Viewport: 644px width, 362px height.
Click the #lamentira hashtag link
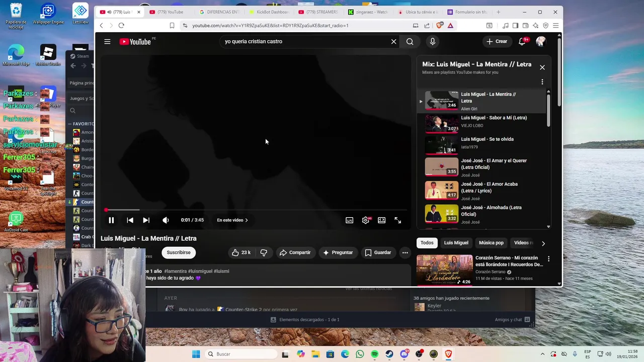point(176,271)
